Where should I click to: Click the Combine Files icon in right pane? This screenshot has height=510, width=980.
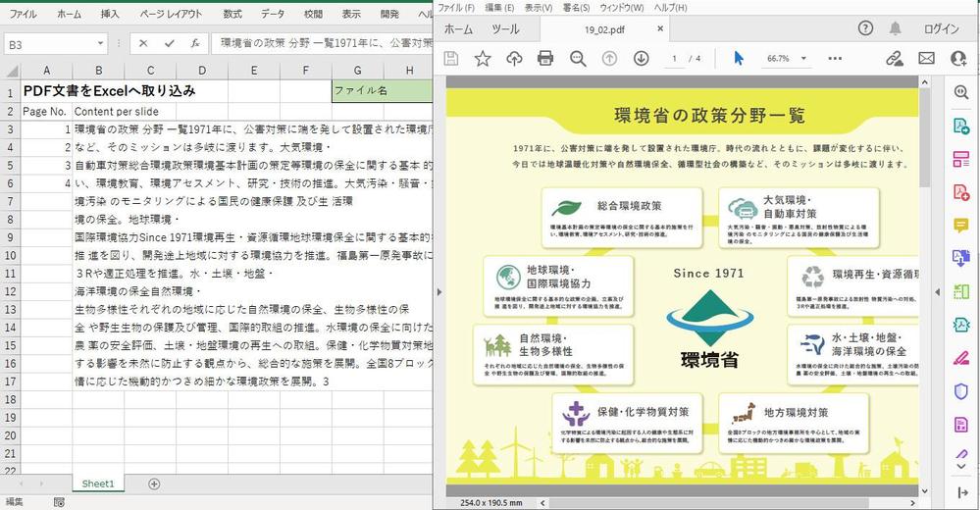[x=961, y=258]
